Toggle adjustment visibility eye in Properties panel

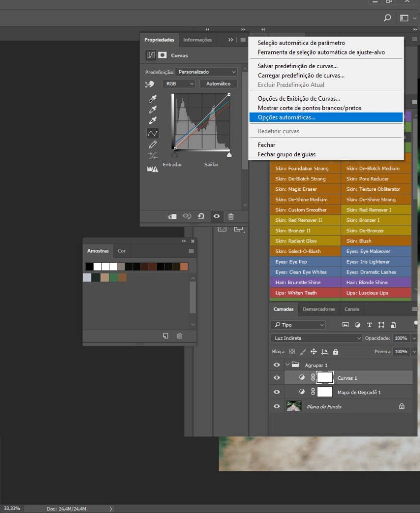[x=217, y=216]
